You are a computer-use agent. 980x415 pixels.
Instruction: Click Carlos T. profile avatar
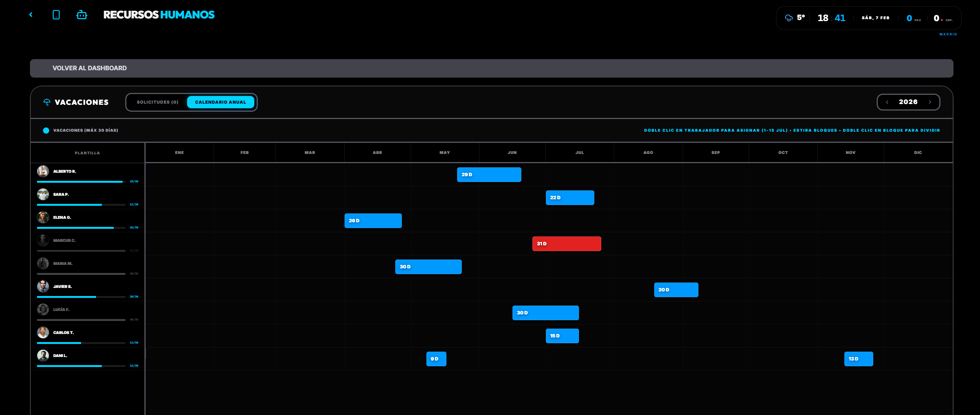coord(43,332)
